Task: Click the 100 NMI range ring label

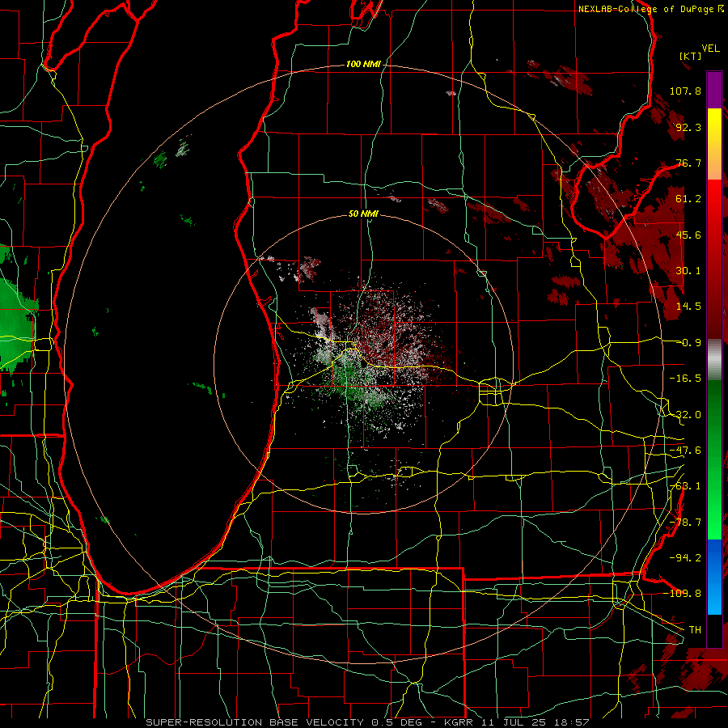Action: click(363, 64)
